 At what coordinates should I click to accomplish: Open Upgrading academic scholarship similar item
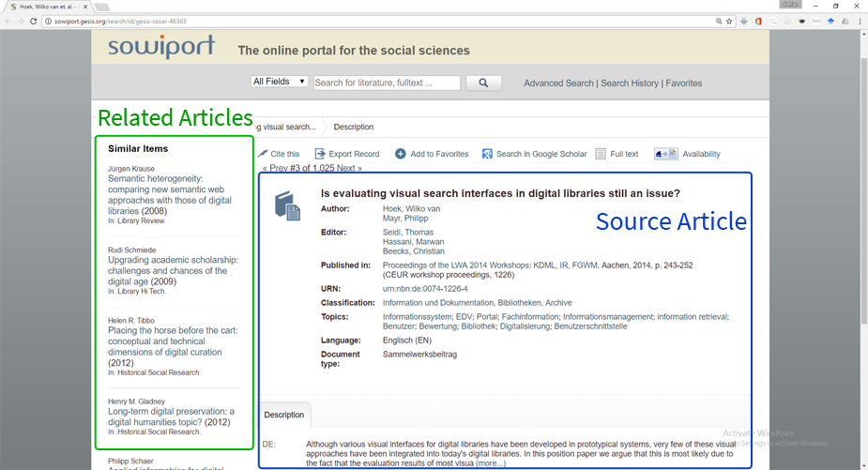(173, 271)
